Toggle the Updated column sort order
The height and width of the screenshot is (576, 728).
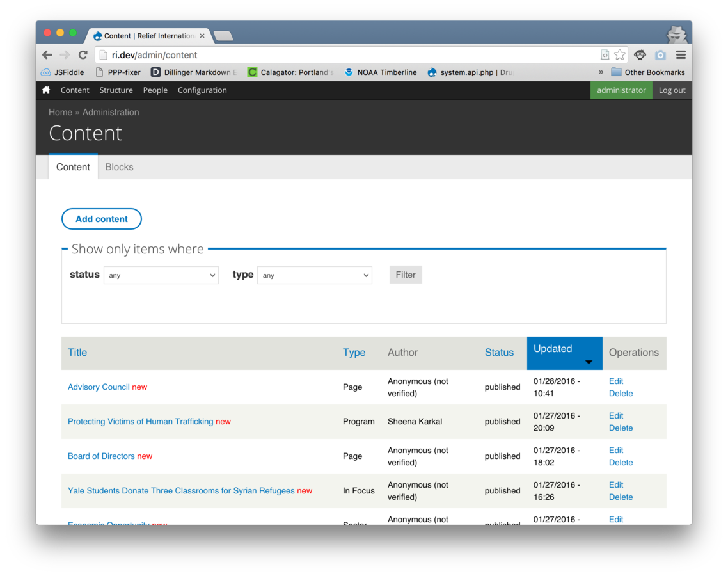tap(564, 353)
